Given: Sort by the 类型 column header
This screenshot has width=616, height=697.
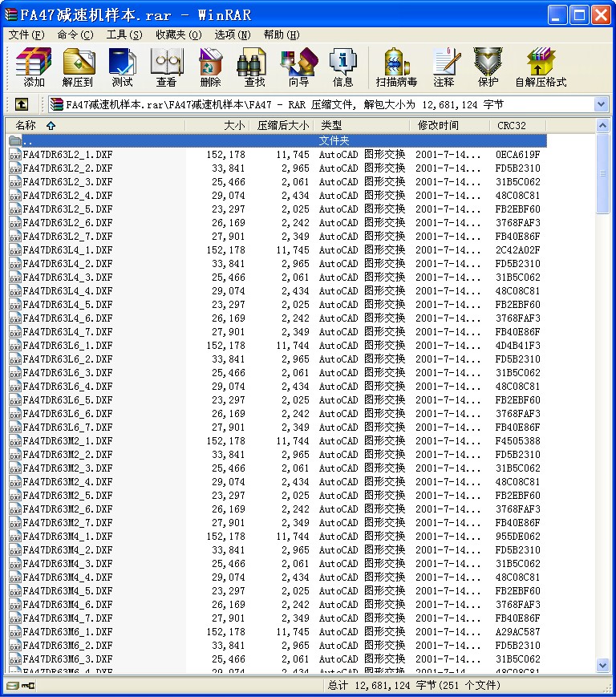Looking at the screenshot, I should (363, 125).
